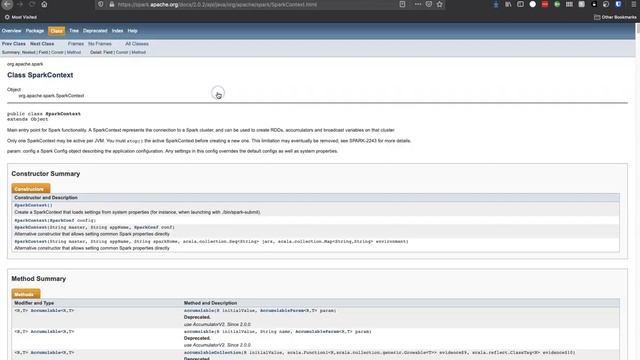Open the browser home page icon

pyautogui.click(x=44, y=4)
